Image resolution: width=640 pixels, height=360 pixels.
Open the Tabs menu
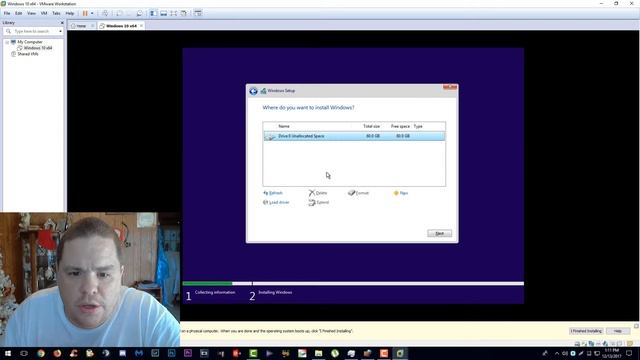[x=56, y=13]
